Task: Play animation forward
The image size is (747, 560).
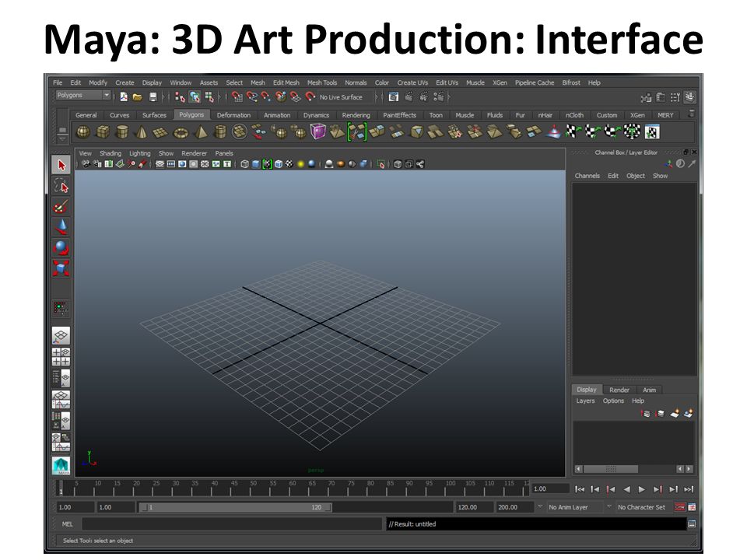Action: point(642,489)
